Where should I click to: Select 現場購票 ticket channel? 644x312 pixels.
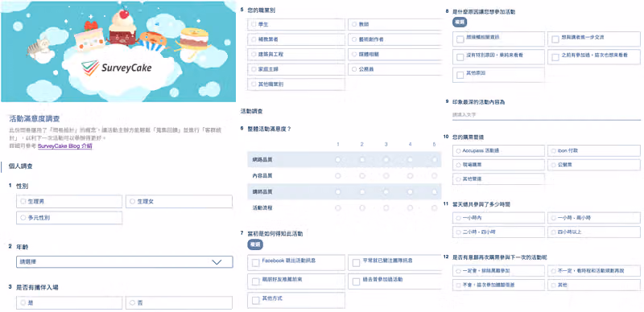pos(498,165)
